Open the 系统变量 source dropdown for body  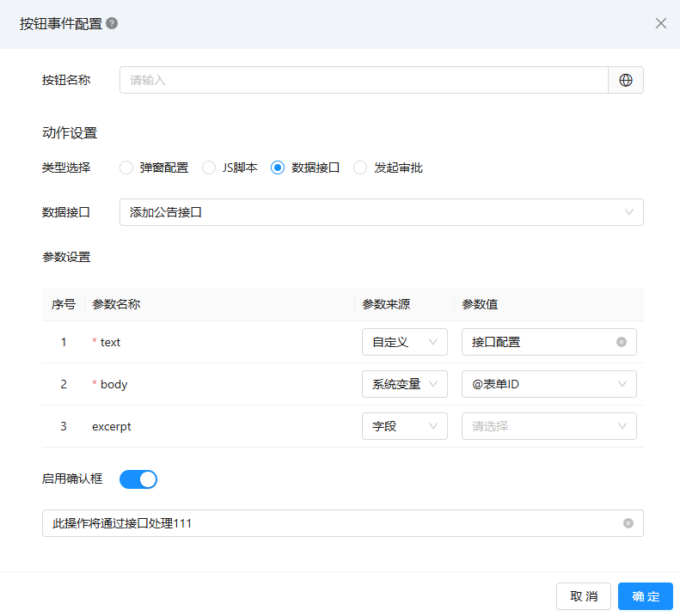(x=404, y=384)
